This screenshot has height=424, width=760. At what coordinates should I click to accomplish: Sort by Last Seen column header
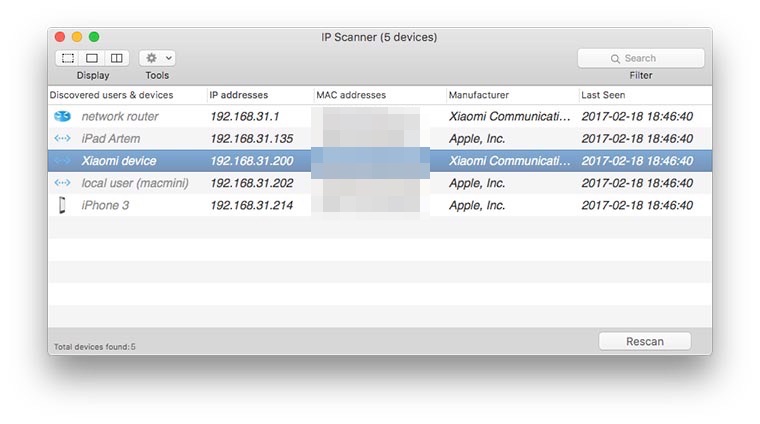(603, 95)
